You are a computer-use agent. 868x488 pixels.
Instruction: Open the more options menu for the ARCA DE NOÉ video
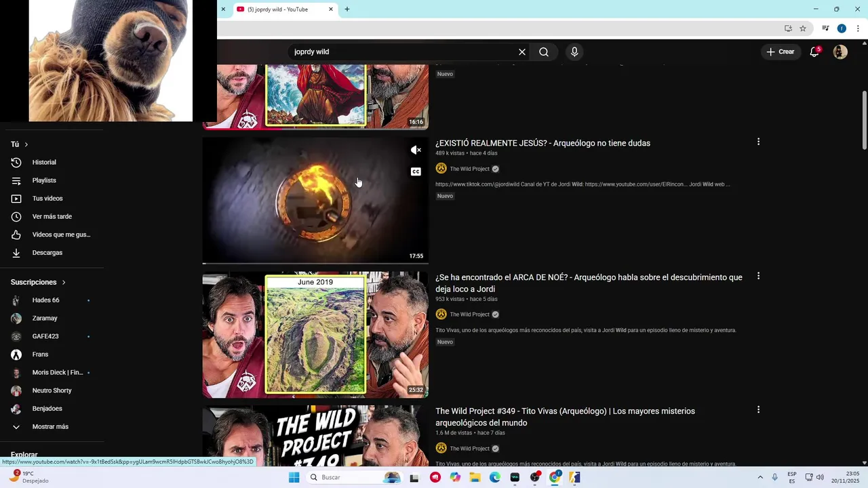click(x=758, y=276)
